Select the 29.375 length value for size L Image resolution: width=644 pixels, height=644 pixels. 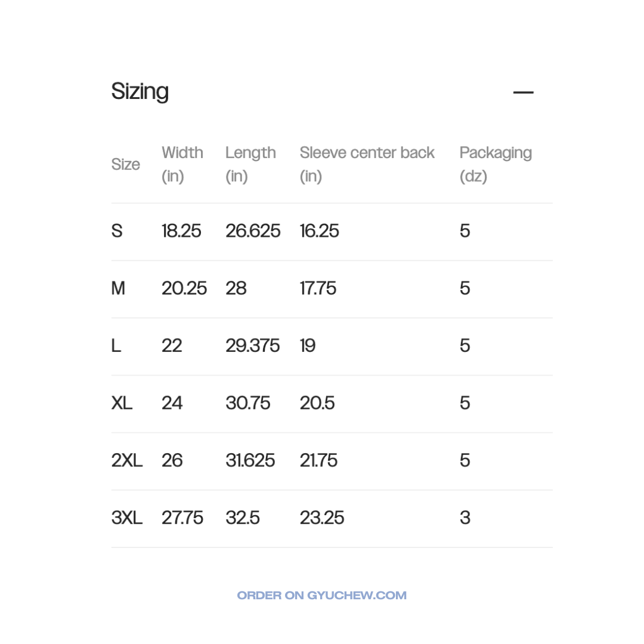tap(253, 346)
